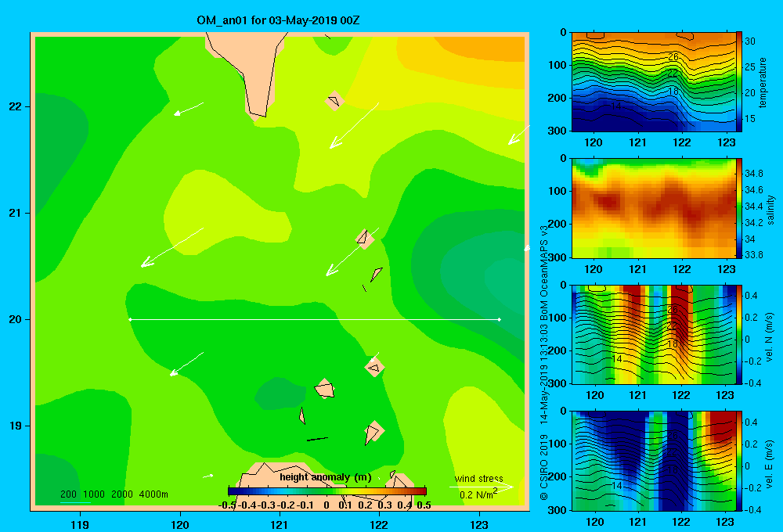This screenshot has height=532, width=783.
Task: Click latitude label 19 on the map axis
Action: click(16, 426)
